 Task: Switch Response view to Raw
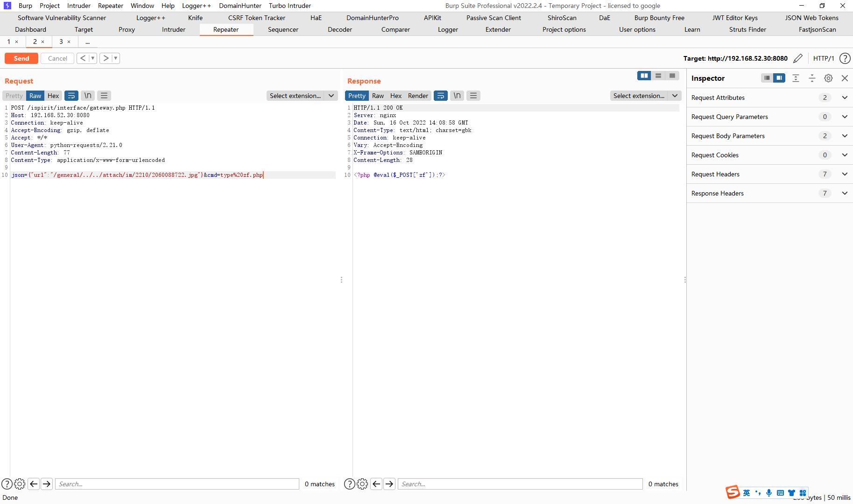[378, 96]
